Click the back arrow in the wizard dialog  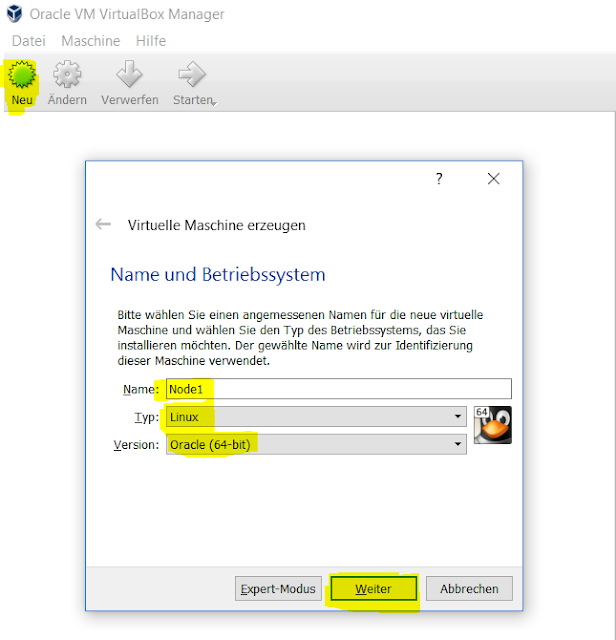[x=103, y=224]
